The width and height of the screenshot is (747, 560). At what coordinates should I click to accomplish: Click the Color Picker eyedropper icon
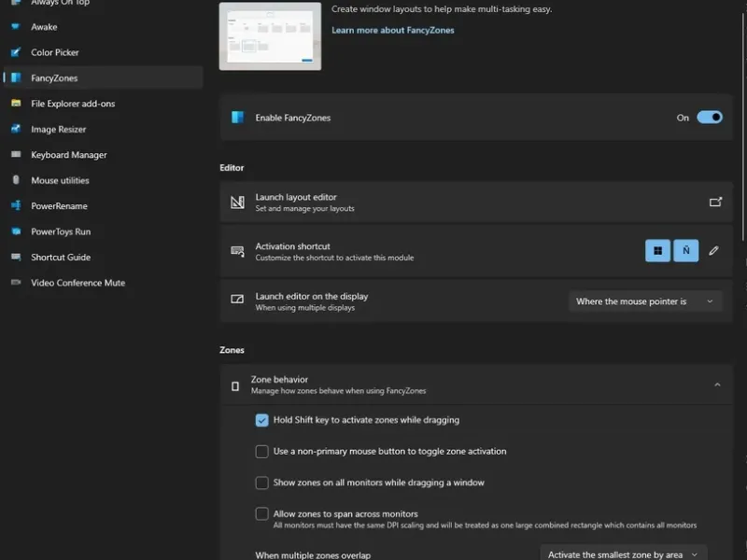(x=16, y=52)
